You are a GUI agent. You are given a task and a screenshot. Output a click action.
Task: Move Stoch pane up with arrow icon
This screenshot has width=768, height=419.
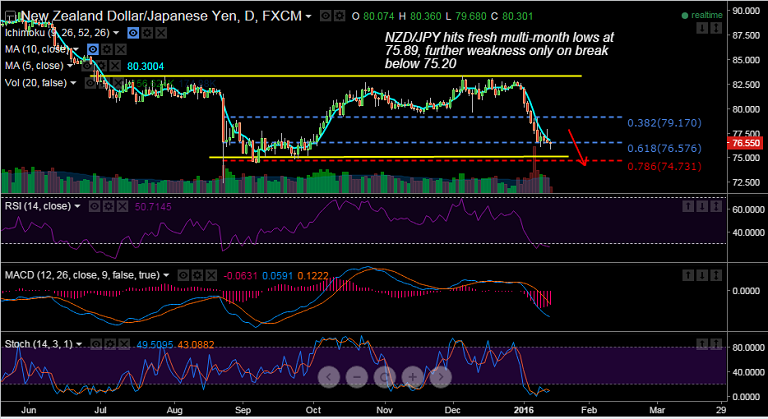(702, 345)
